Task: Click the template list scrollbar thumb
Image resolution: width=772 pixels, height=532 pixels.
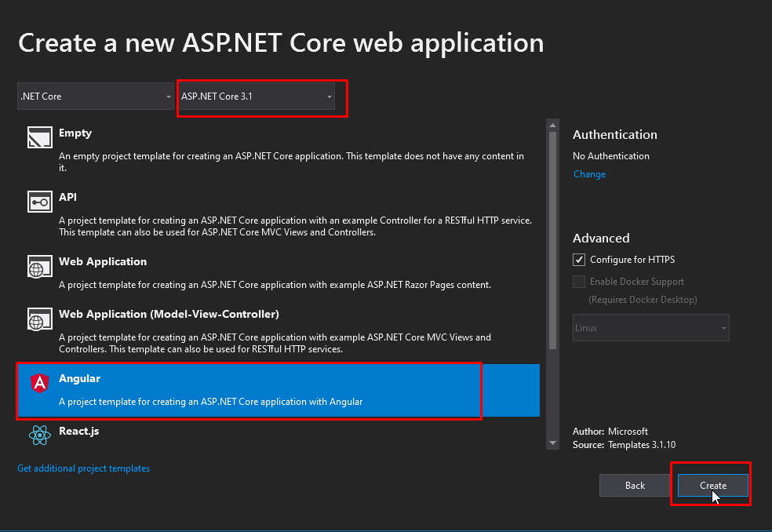Action: pos(554,235)
